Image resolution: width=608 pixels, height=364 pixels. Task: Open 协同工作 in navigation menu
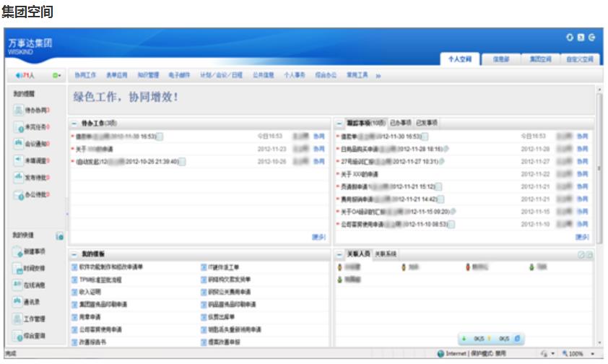pos(85,75)
